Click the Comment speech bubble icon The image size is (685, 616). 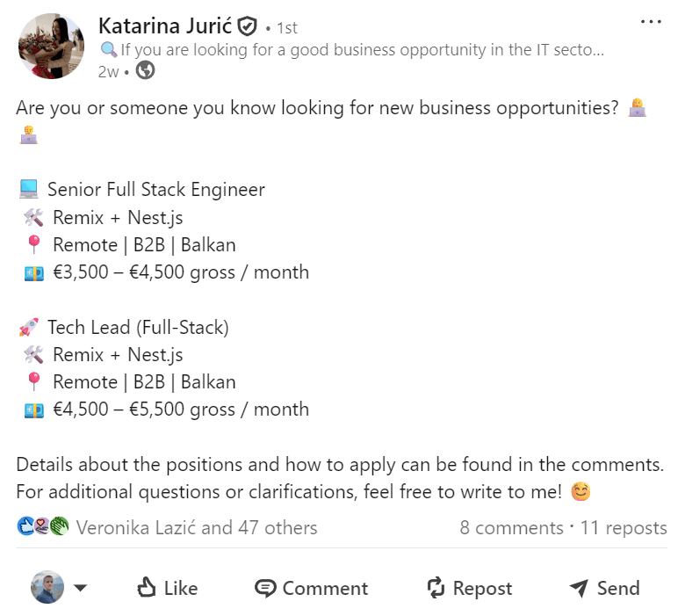point(265,588)
